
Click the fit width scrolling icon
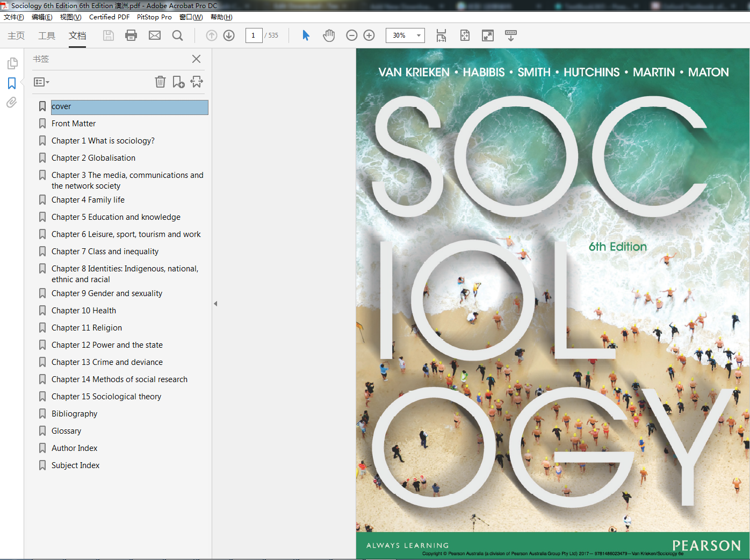click(x=441, y=35)
